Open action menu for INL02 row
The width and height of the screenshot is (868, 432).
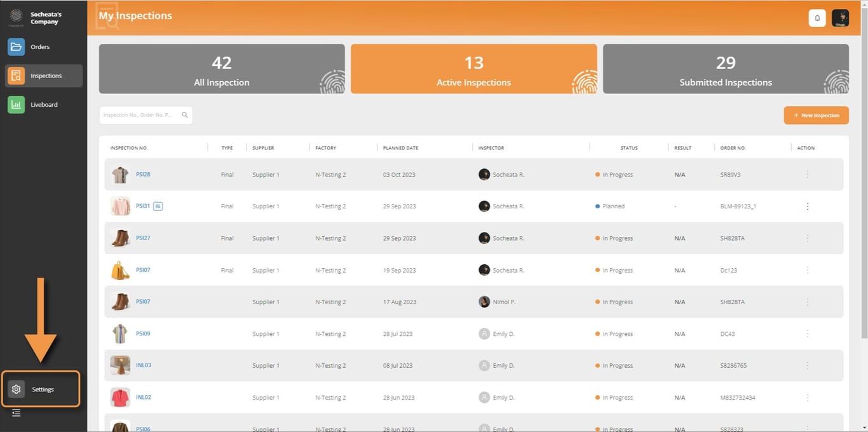point(808,397)
